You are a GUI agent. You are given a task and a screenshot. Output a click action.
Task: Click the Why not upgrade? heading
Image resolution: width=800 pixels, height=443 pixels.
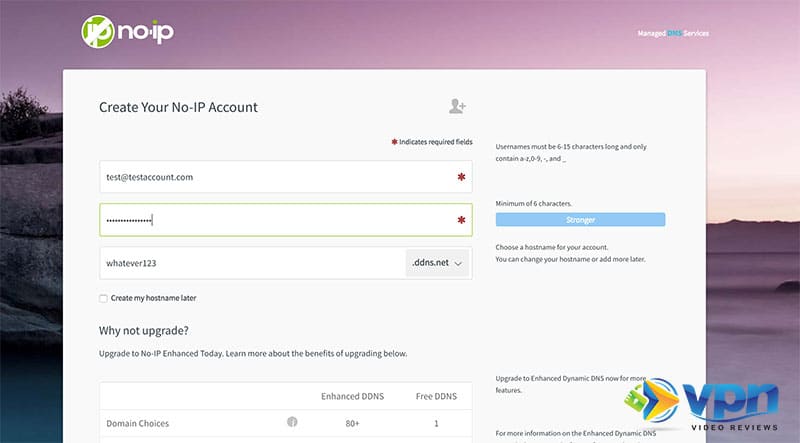144,331
